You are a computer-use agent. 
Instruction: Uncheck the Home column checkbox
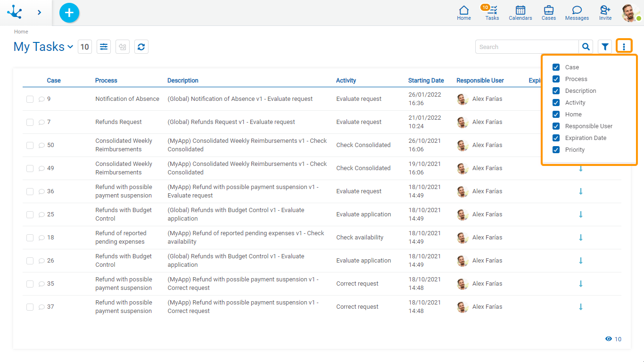click(556, 115)
